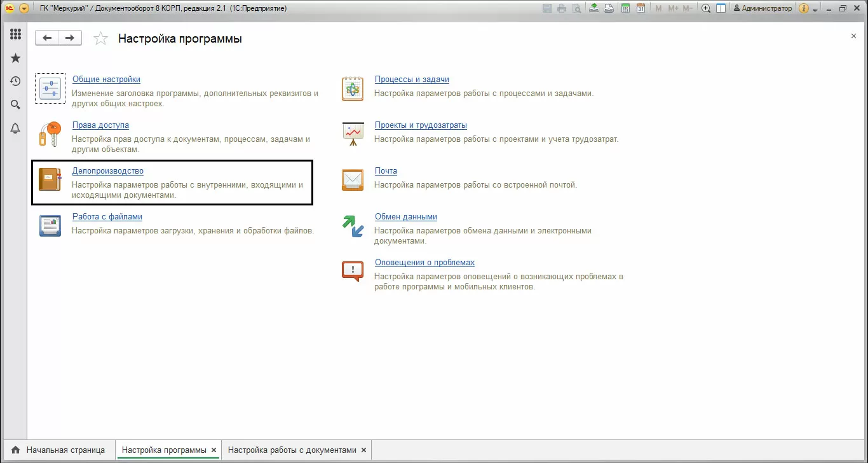Add page to favorites star beside title
Viewport: 868px width, 463px height.
point(100,39)
